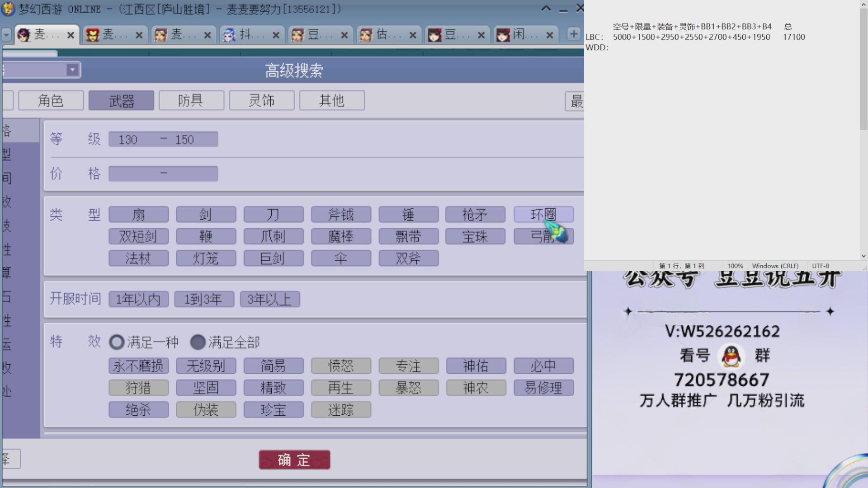Select the 满足全部 radio option
Screen dimensions: 868x488
point(198,342)
